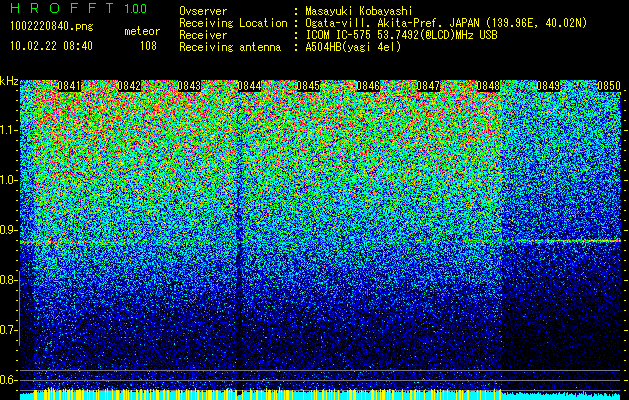Click the date 10.02.22 08:40

click(x=51, y=46)
